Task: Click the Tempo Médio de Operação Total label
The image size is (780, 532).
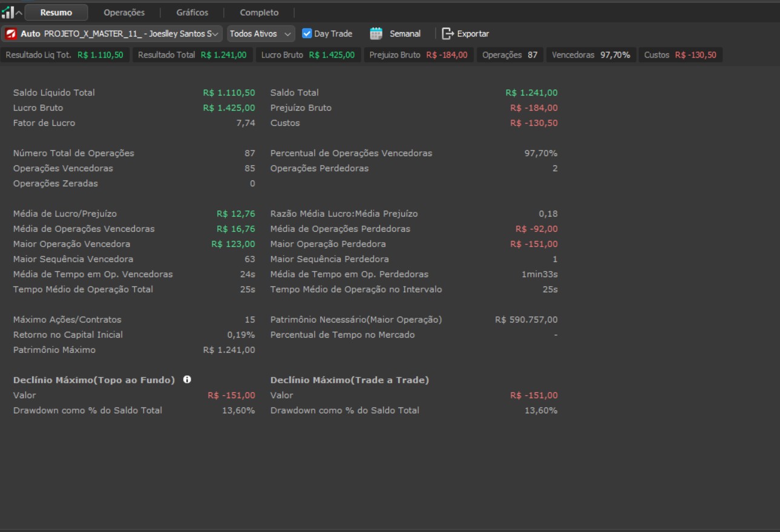Action: 83,289
